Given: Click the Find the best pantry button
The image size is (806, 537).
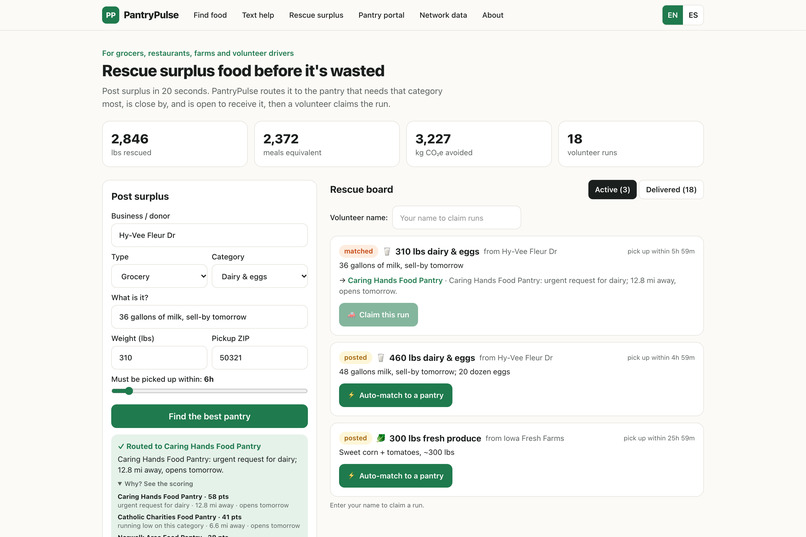Looking at the screenshot, I should [x=209, y=416].
